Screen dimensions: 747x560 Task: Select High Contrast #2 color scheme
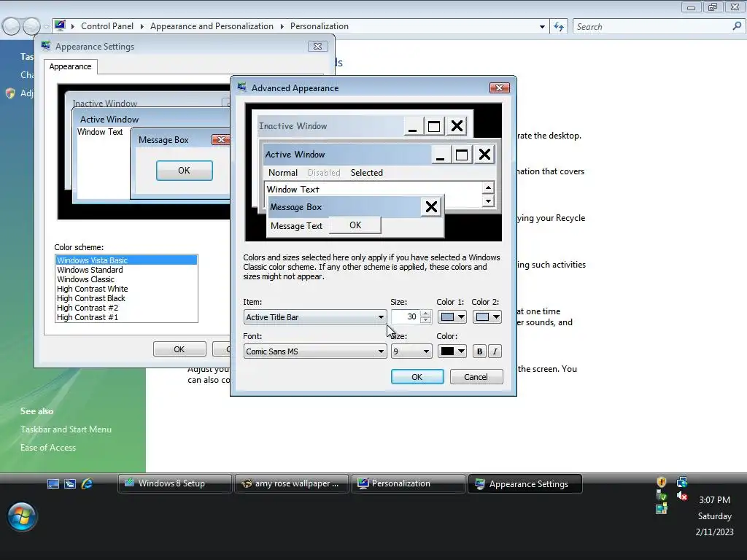point(126,308)
